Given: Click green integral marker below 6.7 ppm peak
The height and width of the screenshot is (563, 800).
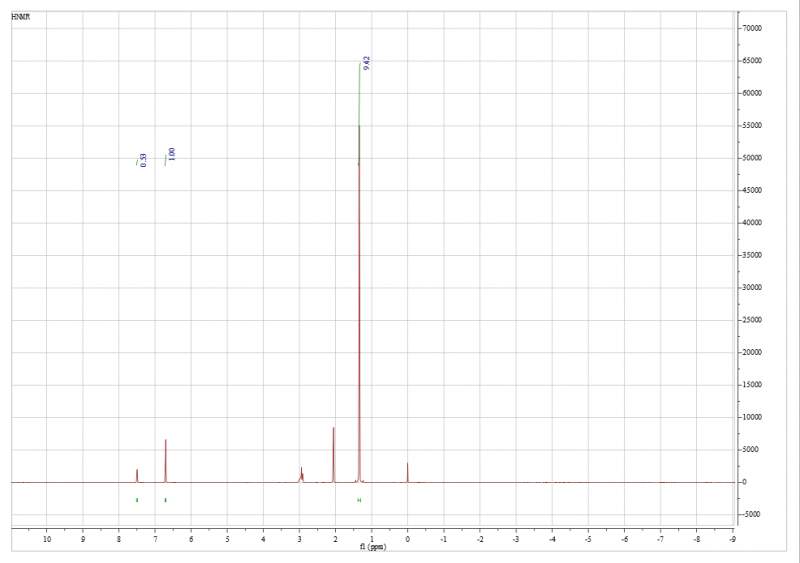Looking at the screenshot, I should (x=165, y=500).
